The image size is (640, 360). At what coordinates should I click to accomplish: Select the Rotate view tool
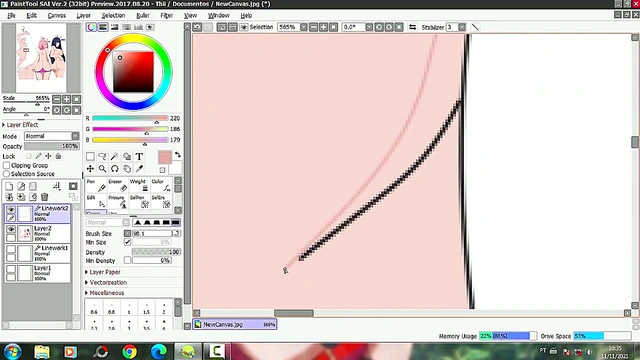(115, 169)
